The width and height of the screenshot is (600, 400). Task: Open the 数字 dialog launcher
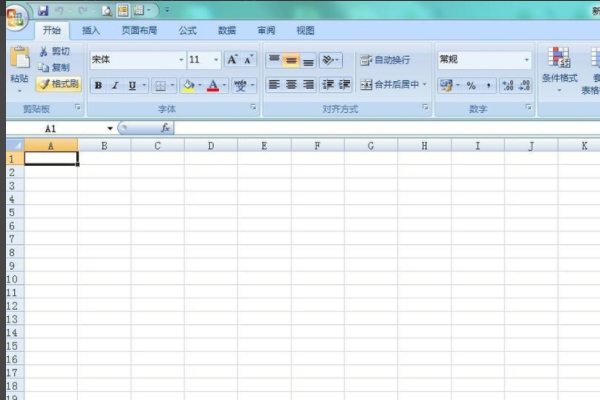pos(528,107)
